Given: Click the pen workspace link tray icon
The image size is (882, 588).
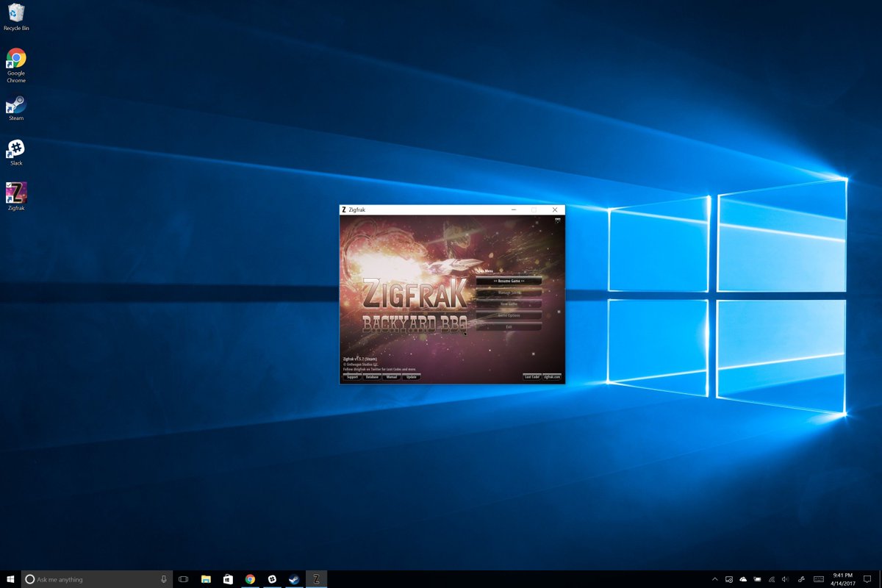Looking at the screenshot, I should (800, 579).
